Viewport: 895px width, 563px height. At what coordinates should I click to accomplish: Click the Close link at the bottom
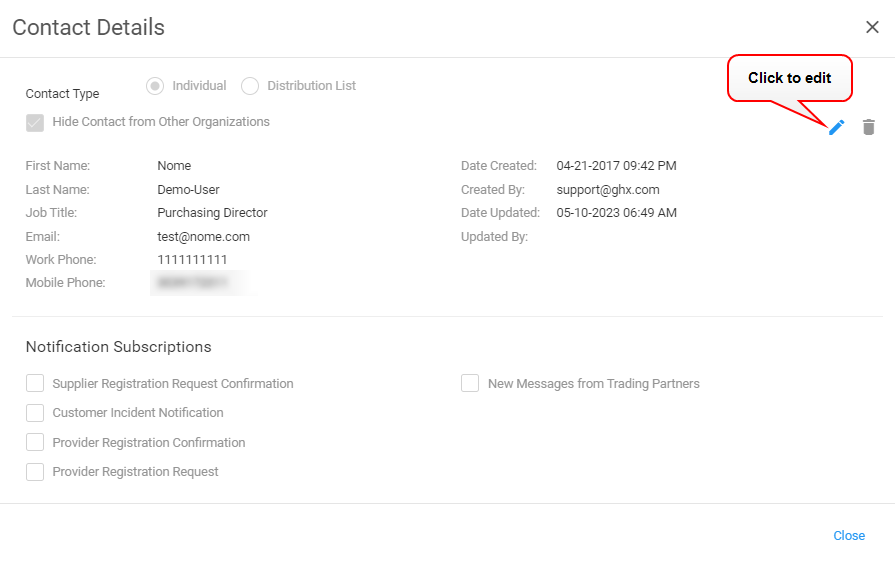point(849,536)
